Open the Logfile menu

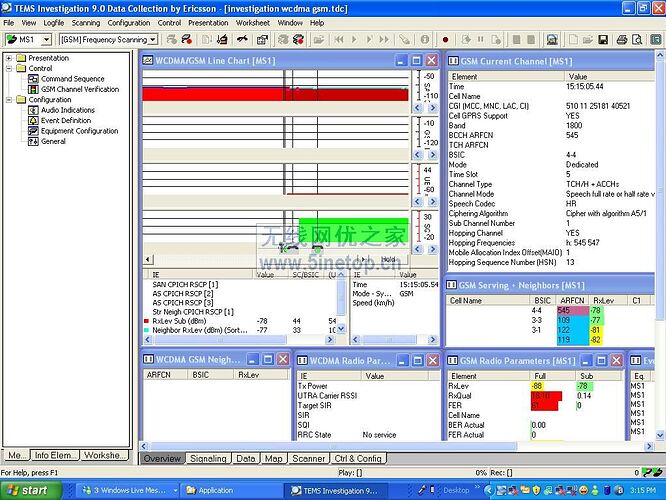pyautogui.click(x=53, y=22)
